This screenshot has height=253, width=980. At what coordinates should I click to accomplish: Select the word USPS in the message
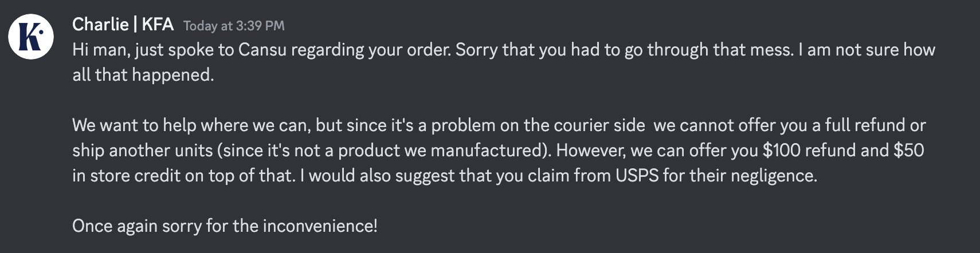pyautogui.click(x=637, y=175)
